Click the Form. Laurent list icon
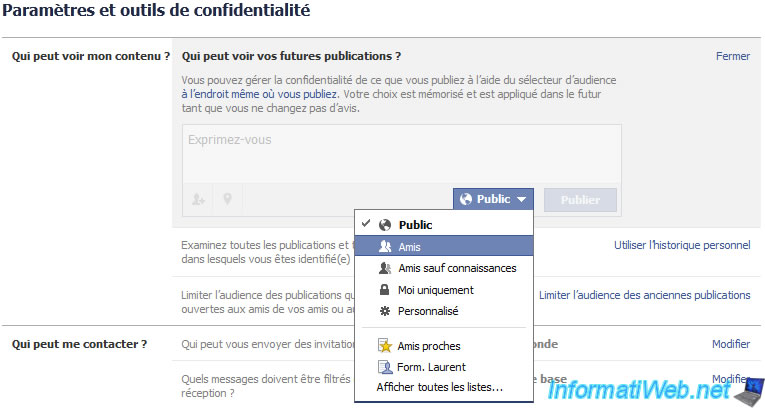The image size is (765, 408). click(x=385, y=367)
